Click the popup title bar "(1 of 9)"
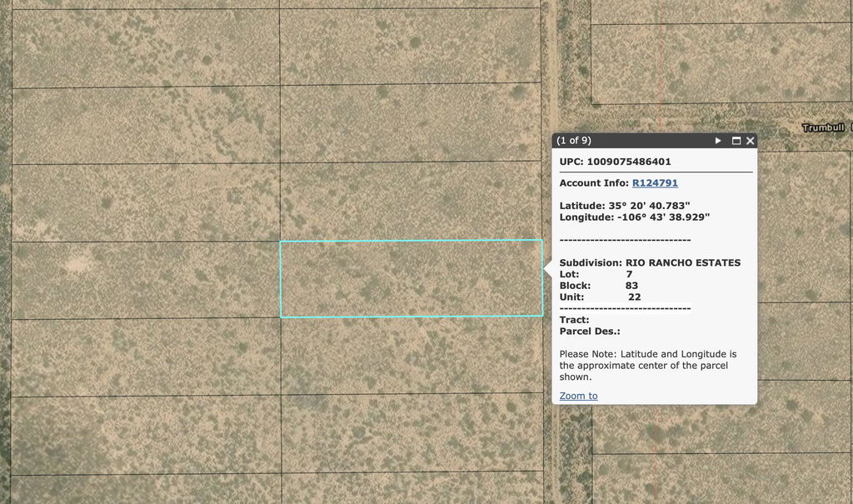 click(574, 141)
